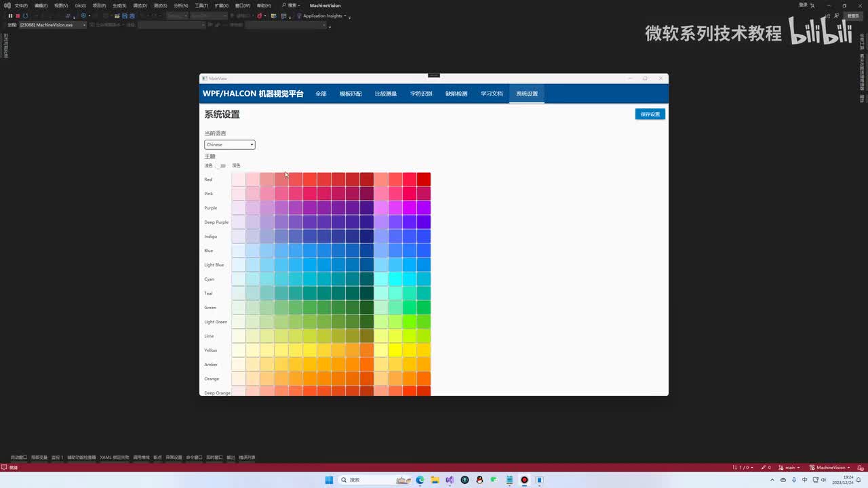The height and width of the screenshot is (488, 868).
Task: Pick the lightest swatch in Teal row
Action: (238, 293)
